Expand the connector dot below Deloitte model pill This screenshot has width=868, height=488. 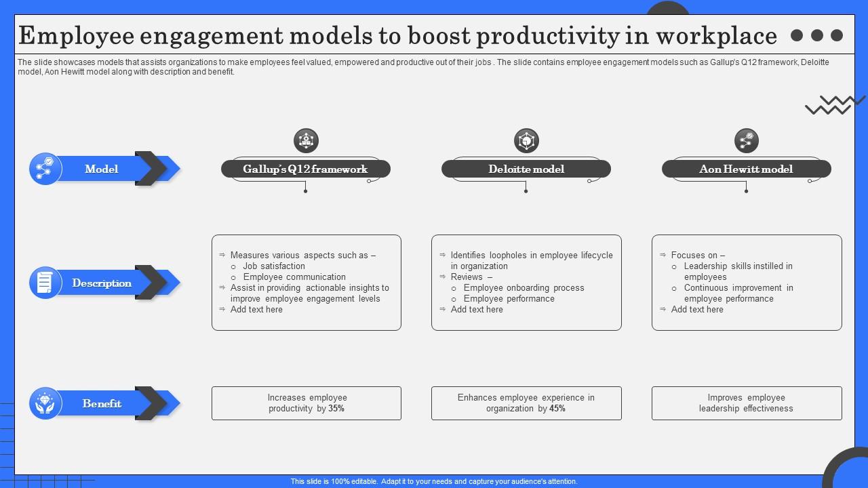526,191
